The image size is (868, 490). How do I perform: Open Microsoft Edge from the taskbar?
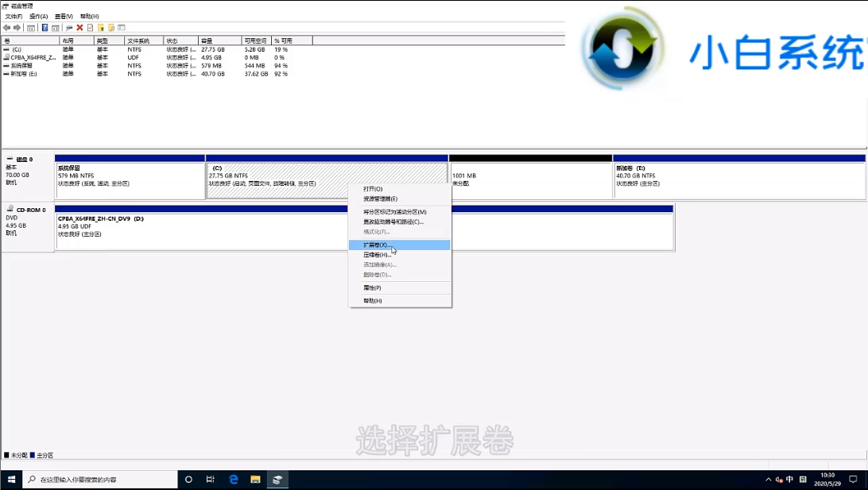point(234,480)
